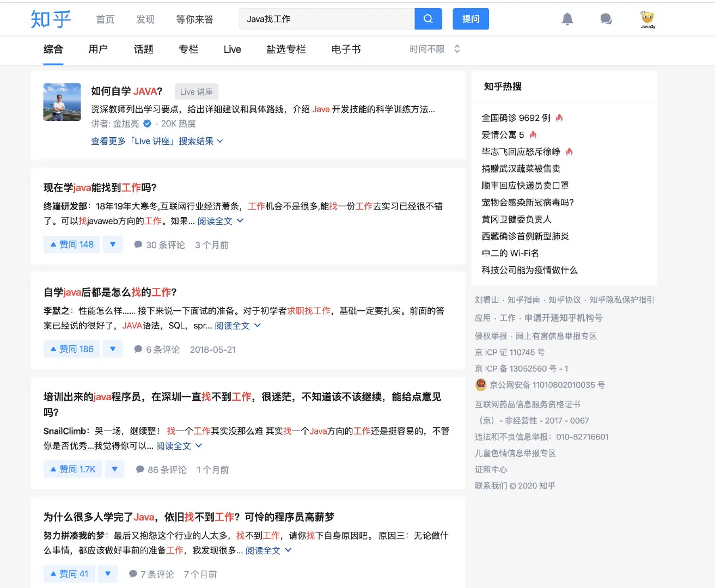
Task: Switch to the 盐选专栏 search tab
Action: pyautogui.click(x=286, y=49)
